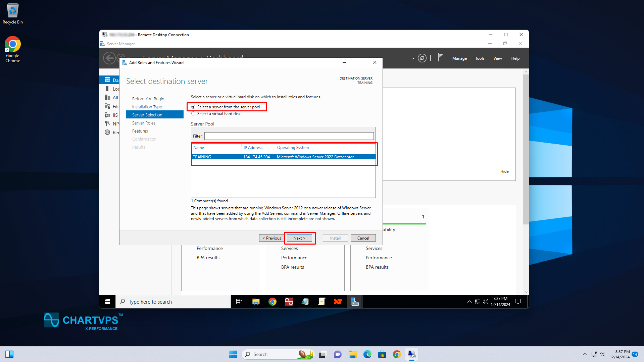644x362 pixels.
Task: Open the View menu
Action: pyautogui.click(x=497, y=58)
